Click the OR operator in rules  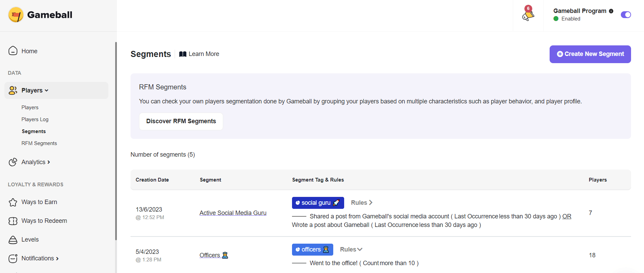[567, 216]
